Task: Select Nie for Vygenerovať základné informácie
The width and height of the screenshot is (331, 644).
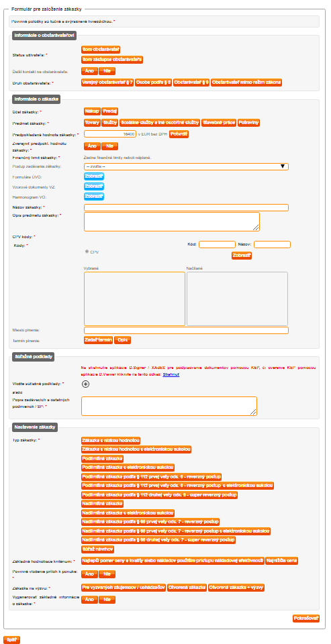Action: (107, 600)
